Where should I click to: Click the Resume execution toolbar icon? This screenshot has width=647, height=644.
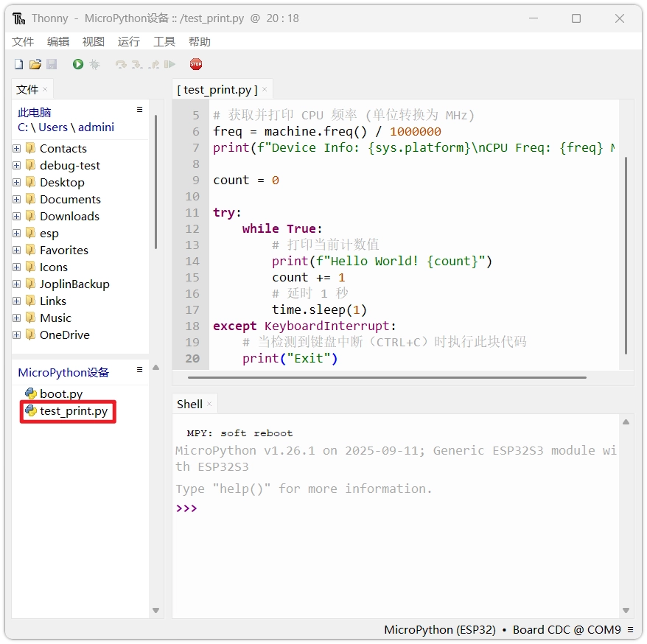click(169, 65)
